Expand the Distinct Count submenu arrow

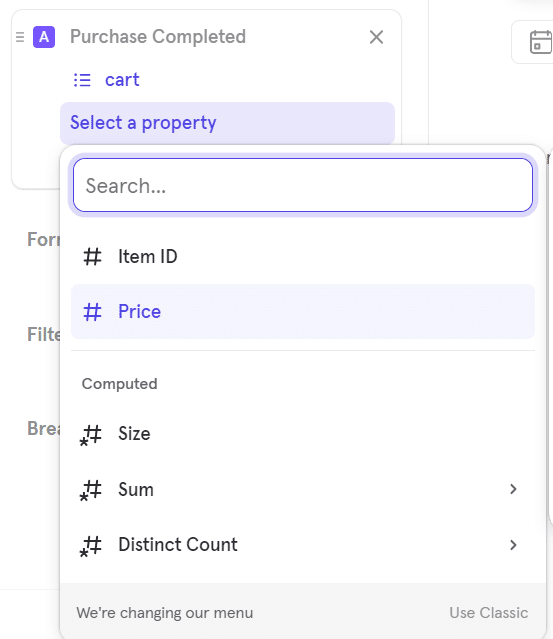coord(513,545)
